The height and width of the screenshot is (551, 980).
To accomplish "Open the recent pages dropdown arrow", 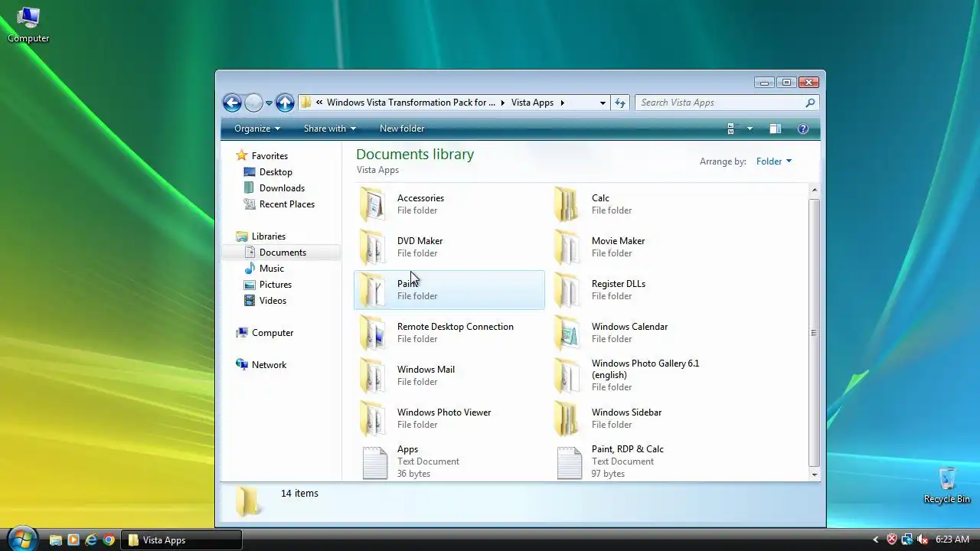I will click(269, 103).
